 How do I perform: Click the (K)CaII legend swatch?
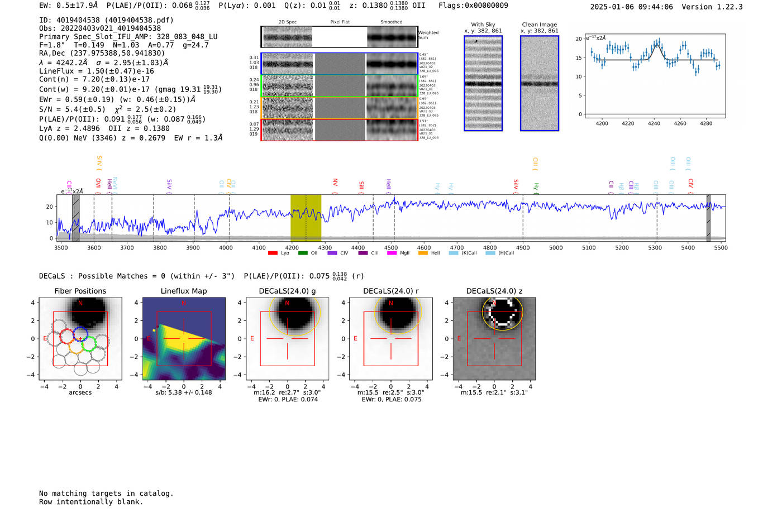pos(453,253)
